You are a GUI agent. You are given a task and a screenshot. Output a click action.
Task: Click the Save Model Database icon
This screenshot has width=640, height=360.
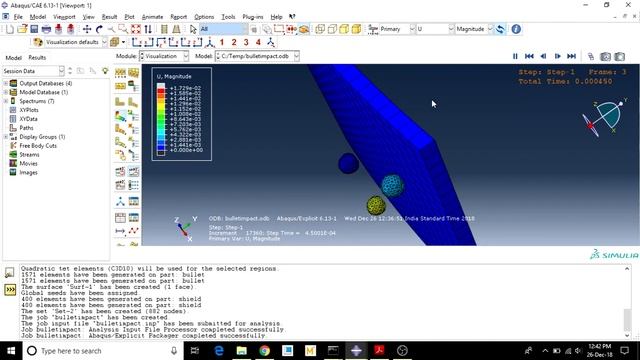tap(34, 29)
